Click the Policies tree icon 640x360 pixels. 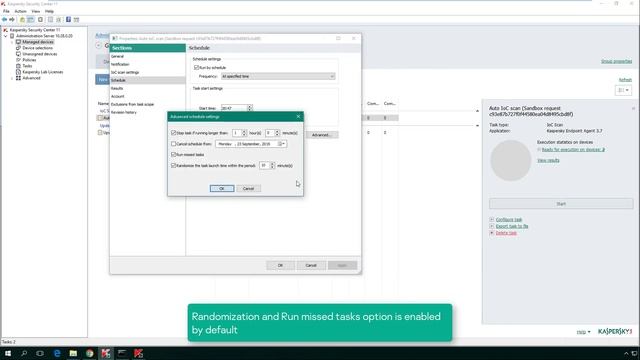click(18, 60)
